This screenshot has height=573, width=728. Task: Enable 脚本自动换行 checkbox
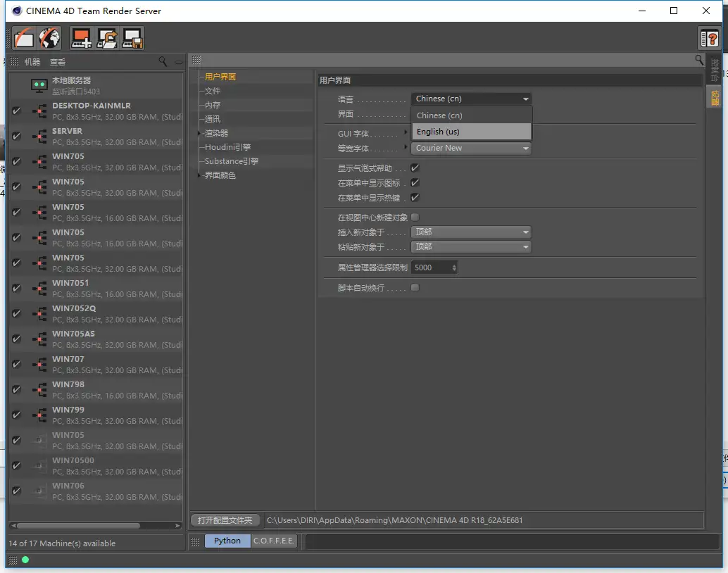[x=415, y=287]
